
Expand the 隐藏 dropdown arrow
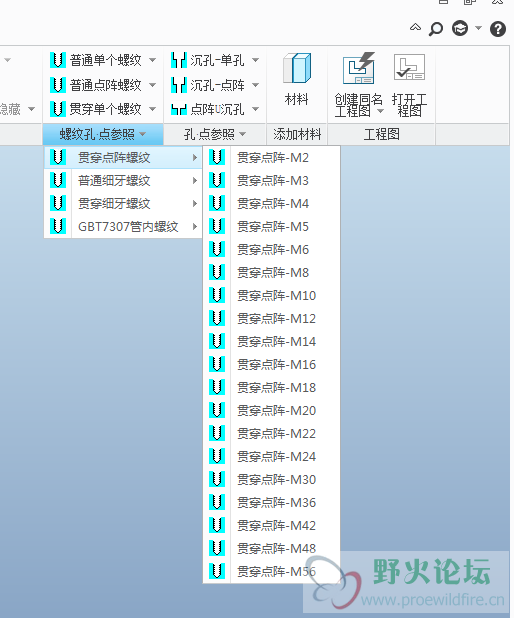tap(32, 109)
